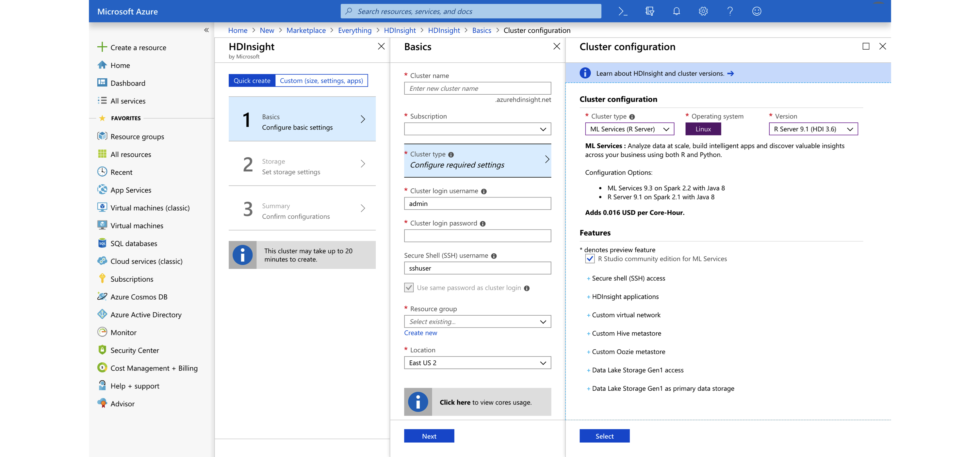
Task: Open Resource groups
Action: coord(137,136)
